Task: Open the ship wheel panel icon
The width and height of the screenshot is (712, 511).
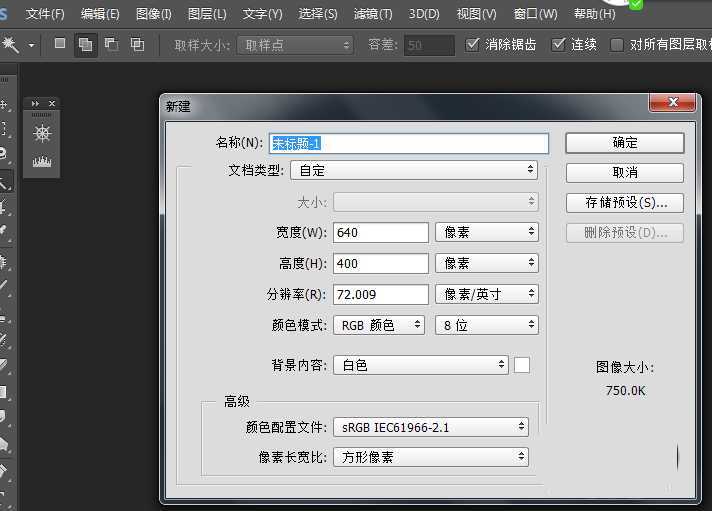Action: pyautogui.click(x=42, y=134)
